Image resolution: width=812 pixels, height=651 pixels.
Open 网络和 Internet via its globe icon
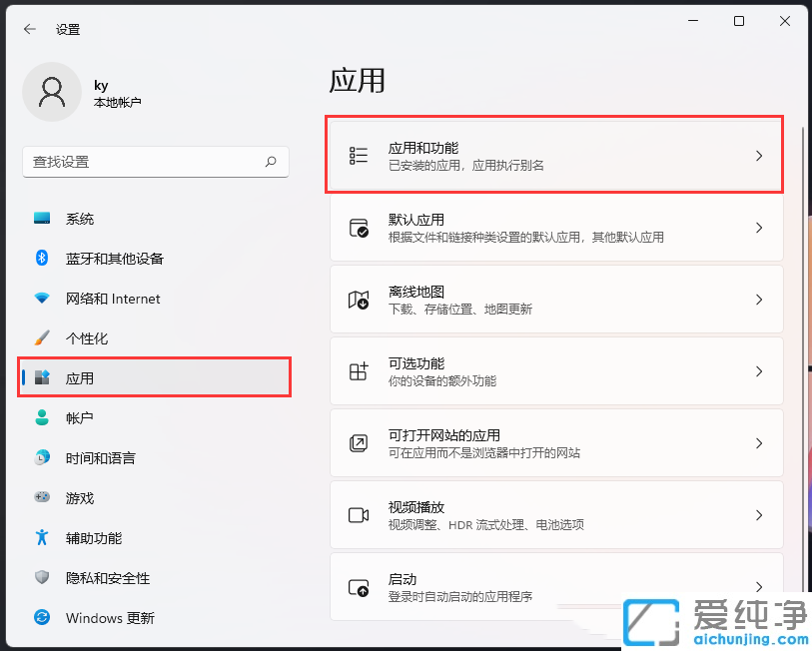41,299
